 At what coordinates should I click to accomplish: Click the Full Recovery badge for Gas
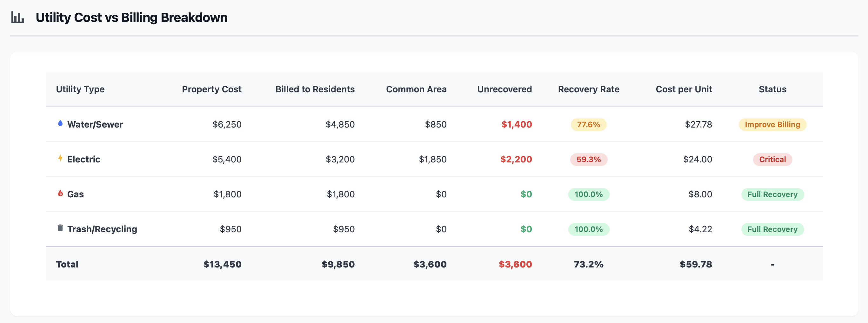pos(772,194)
